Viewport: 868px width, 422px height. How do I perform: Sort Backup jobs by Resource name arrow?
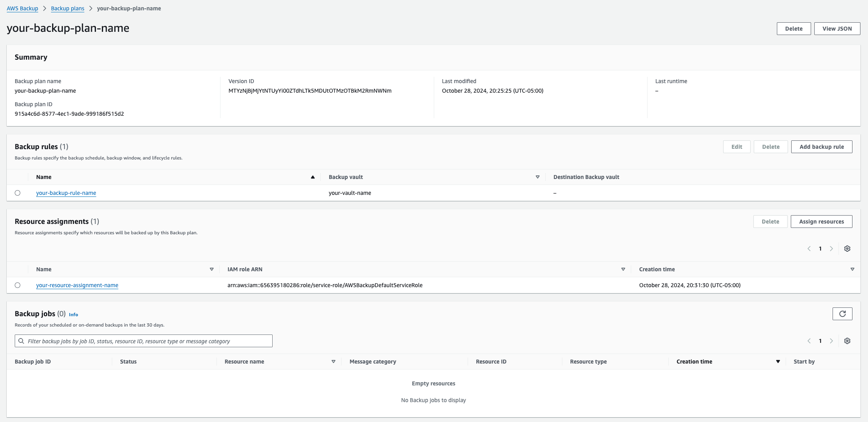(334, 362)
